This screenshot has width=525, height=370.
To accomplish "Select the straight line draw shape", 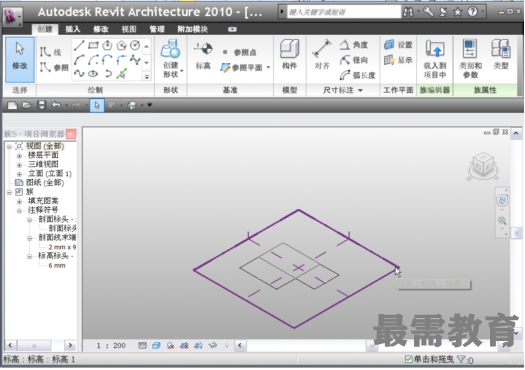I will click(x=79, y=45).
